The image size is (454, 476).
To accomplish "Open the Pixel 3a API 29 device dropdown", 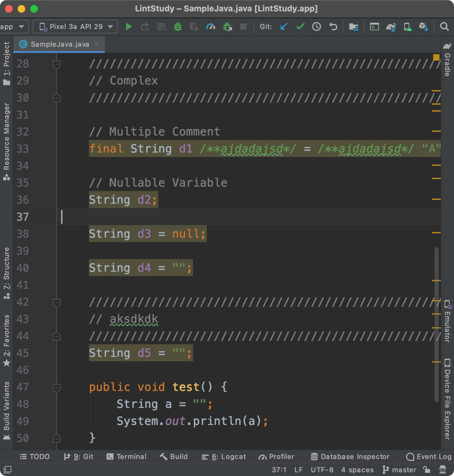I will pos(75,27).
